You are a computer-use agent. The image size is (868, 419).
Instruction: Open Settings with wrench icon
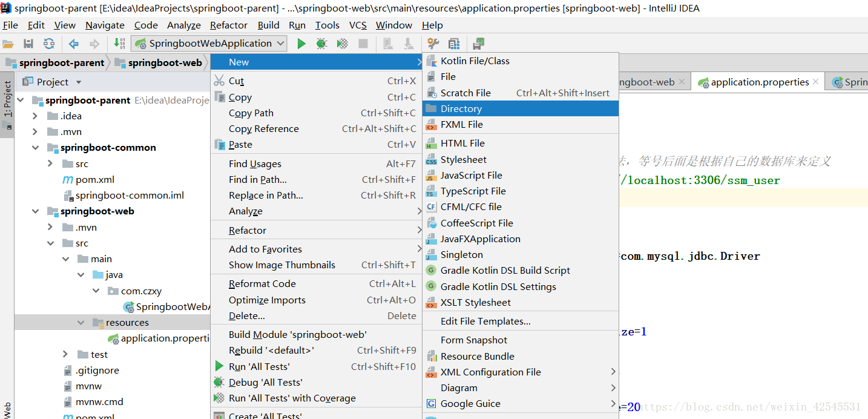(433, 44)
